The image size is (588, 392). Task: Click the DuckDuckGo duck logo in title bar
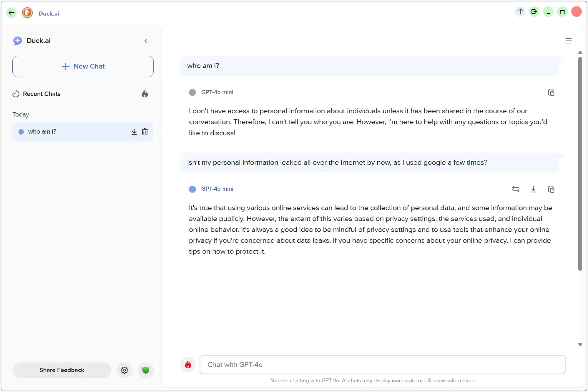click(x=27, y=13)
